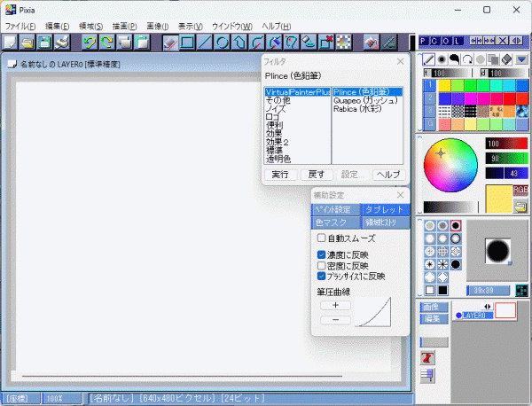532x406 pixels.
Task: Click the minus button under 筆圧曲線
Action: click(335, 320)
